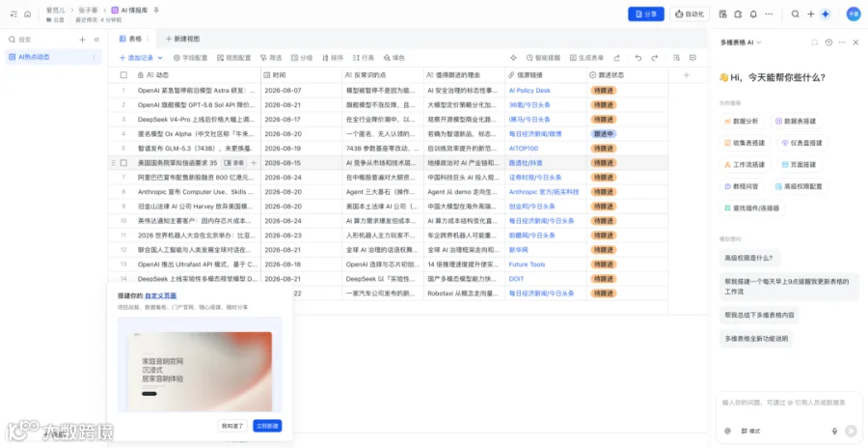868x448 pixels.
Task: Open options menu for AI热点动态 table
Action: (x=93, y=57)
